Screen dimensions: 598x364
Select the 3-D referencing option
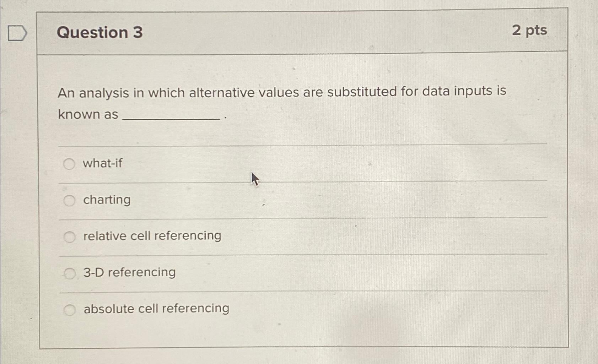click(70, 272)
